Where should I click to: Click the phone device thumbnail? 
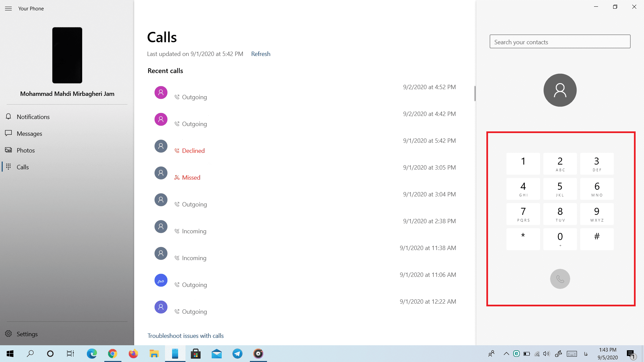click(67, 55)
